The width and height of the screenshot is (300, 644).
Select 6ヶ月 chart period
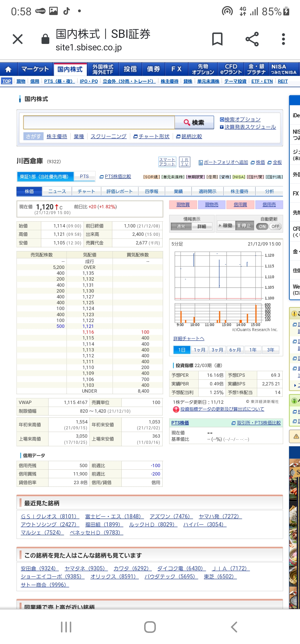click(x=235, y=350)
